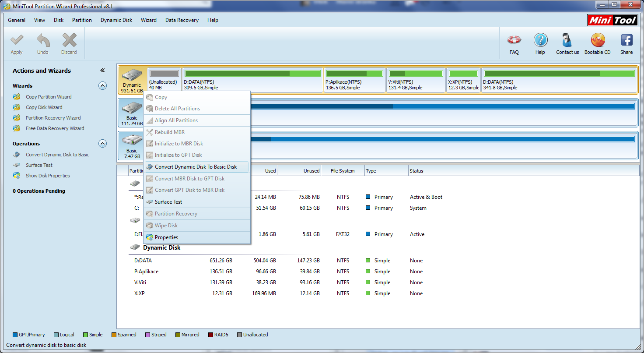Open the Wizard menu
Screen dimensions: 644x353
click(149, 20)
